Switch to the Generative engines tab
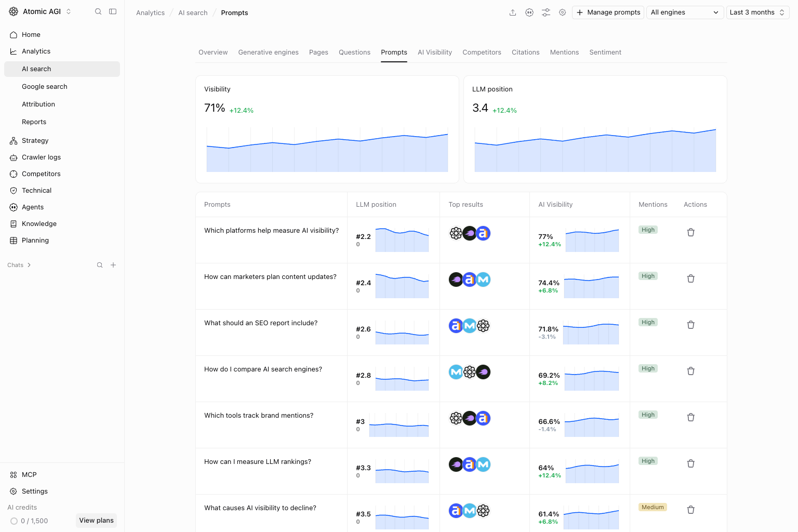The image size is (798, 532). coord(268,52)
